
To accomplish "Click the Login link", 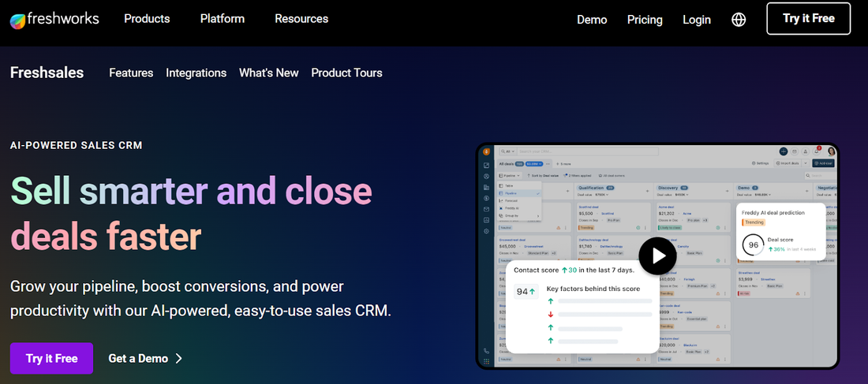I will 697,20.
